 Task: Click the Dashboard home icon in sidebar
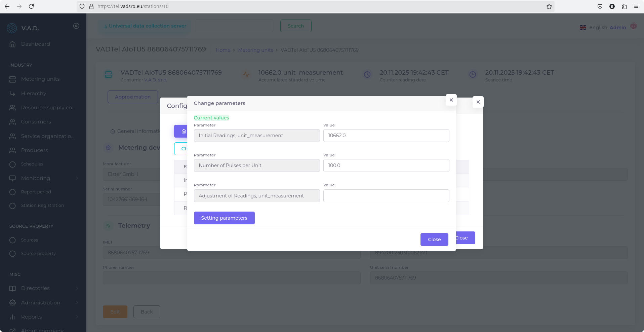[x=12, y=44]
